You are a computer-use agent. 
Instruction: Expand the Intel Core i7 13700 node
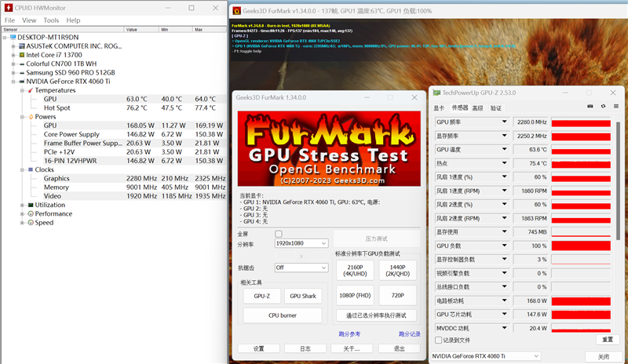pos(13,55)
